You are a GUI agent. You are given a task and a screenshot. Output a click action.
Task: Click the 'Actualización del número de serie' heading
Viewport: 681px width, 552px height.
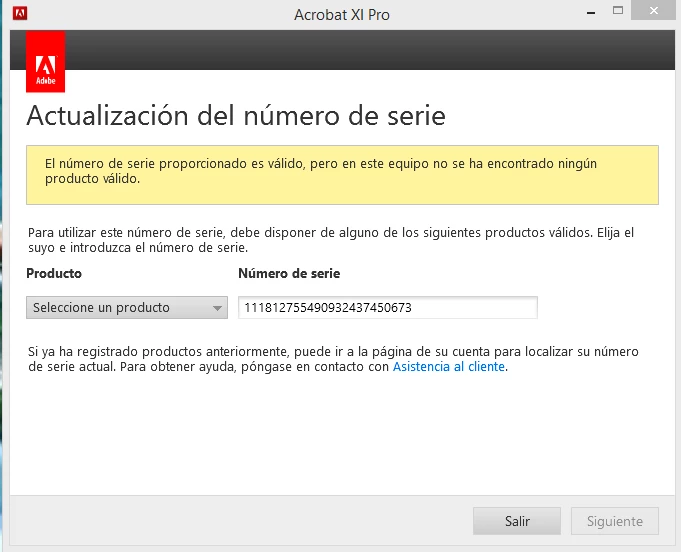click(236, 116)
